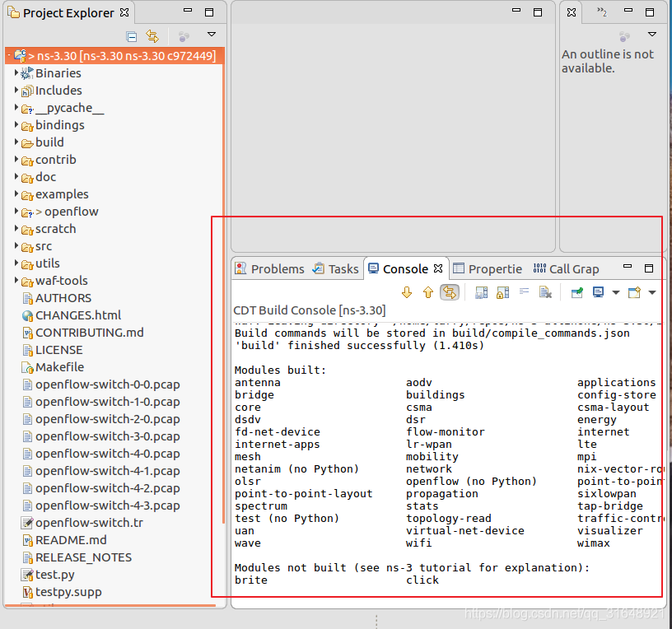Switch to the Tasks tab

pos(335,268)
